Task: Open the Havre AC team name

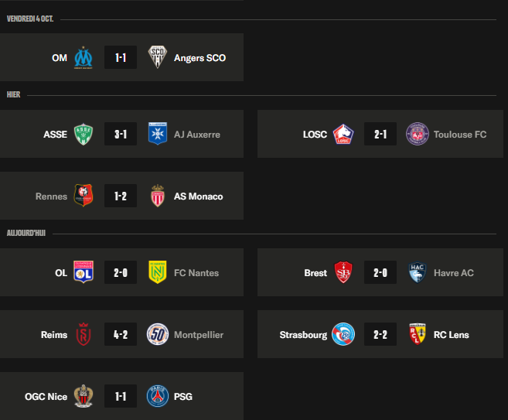Action: pyautogui.click(x=454, y=273)
